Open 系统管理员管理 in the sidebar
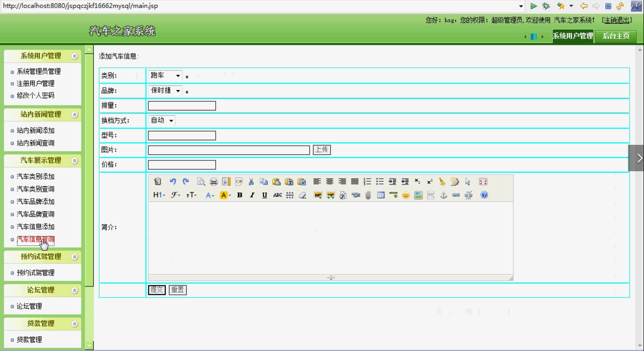Viewport: 644px width, 351px height. coord(39,71)
